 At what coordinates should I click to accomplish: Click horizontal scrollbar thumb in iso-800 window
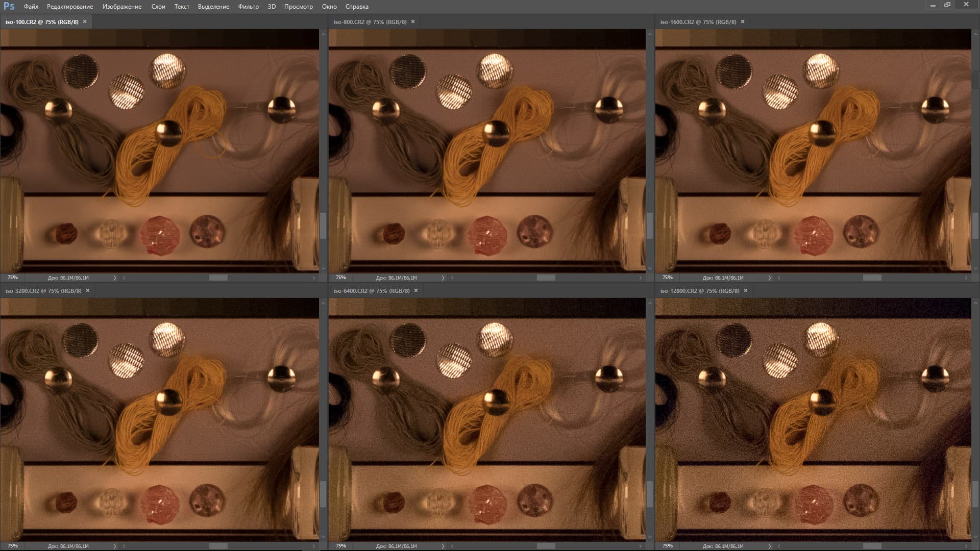click(546, 278)
